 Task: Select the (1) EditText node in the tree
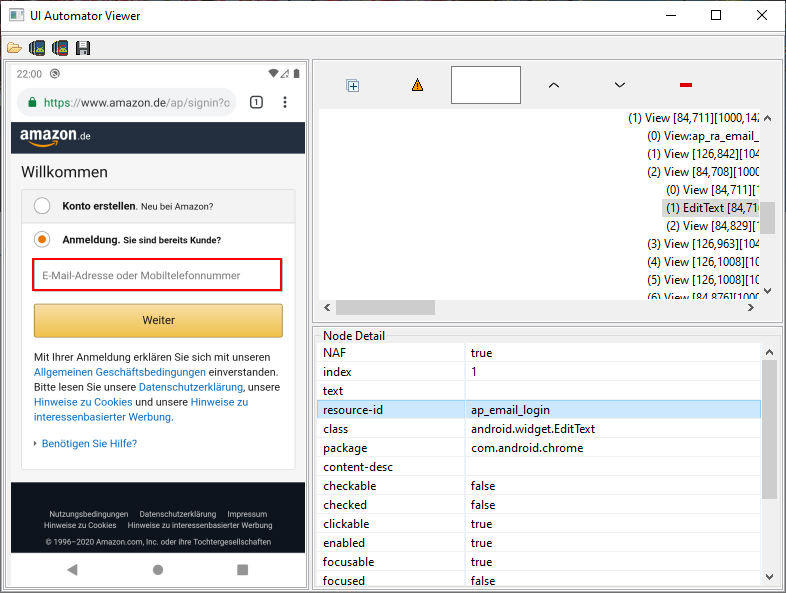(x=711, y=208)
